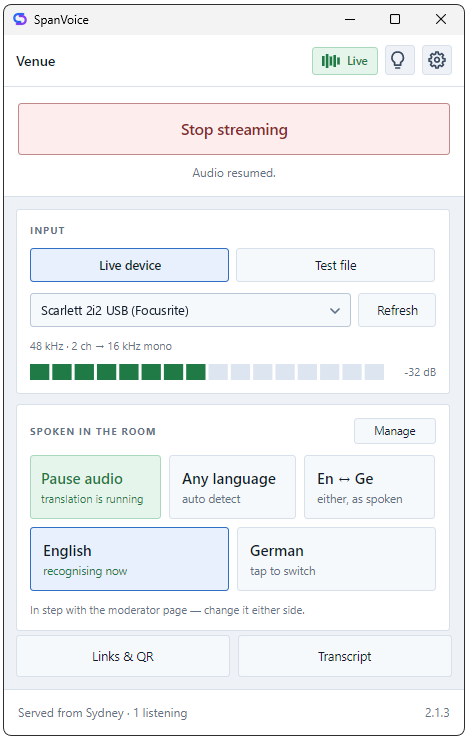The width and height of the screenshot is (468, 740).
Task: Select English as spoken language
Action: [x=129, y=559]
